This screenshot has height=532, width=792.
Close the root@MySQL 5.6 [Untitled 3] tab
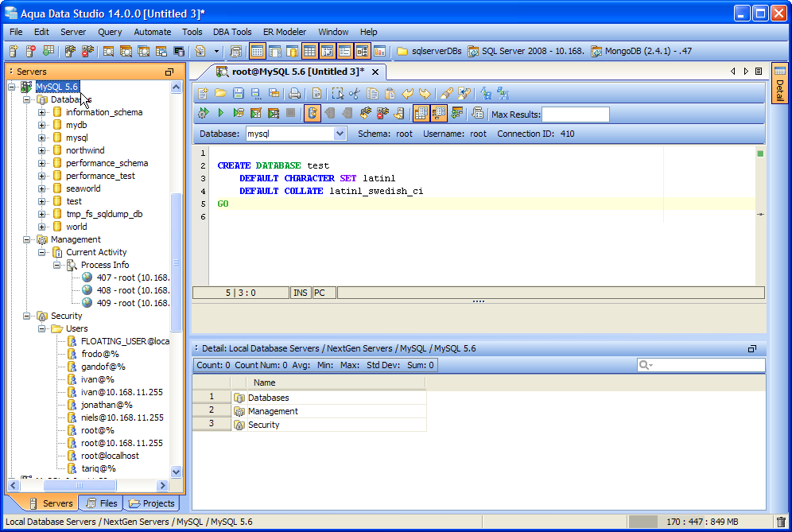point(375,72)
